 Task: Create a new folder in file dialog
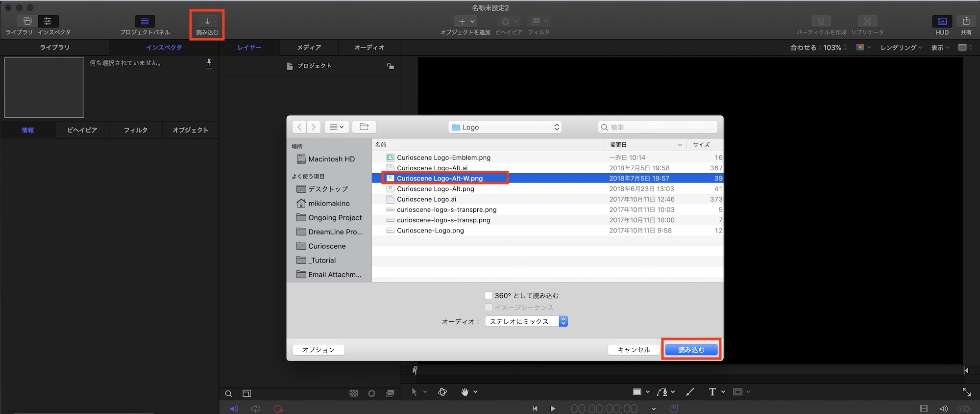coord(364,127)
